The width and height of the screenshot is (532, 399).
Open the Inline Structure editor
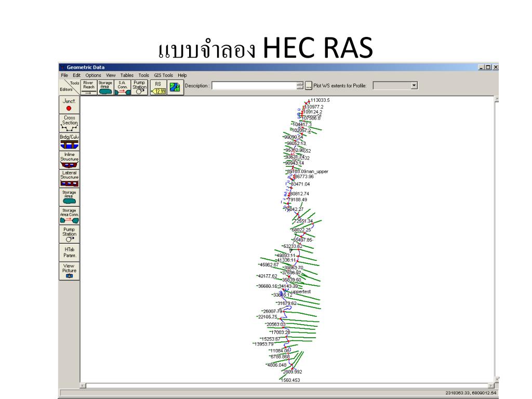point(69,160)
